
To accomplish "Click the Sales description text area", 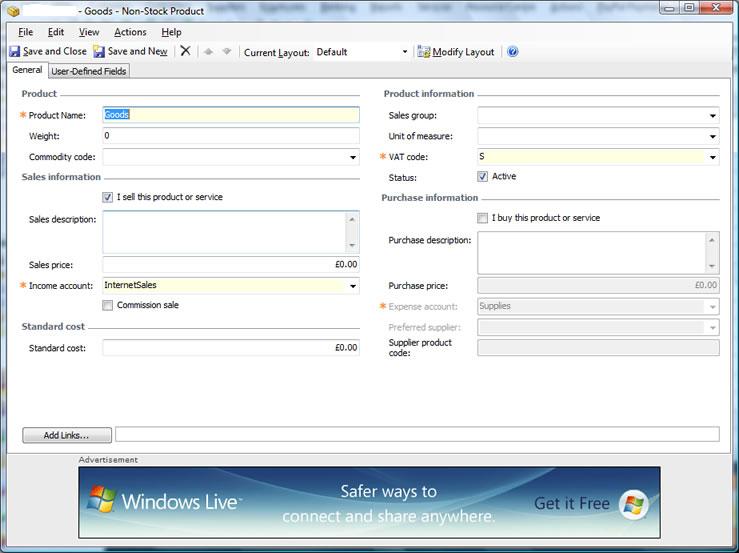I will [x=225, y=232].
